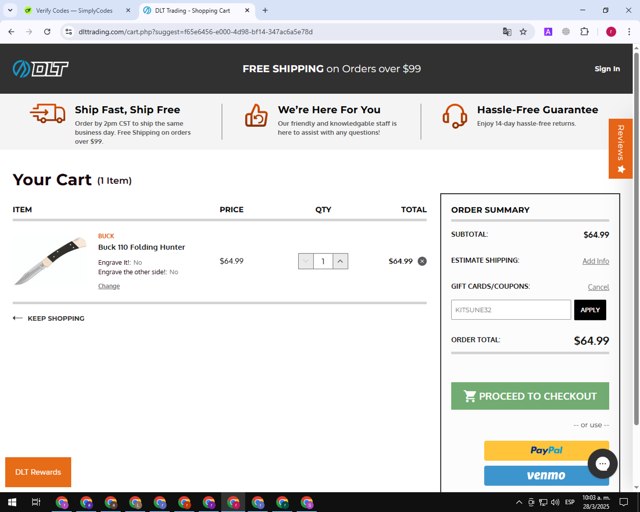Go back via Keep Shopping link
The width and height of the screenshot is (640, 512).
[x=49, y=318]
